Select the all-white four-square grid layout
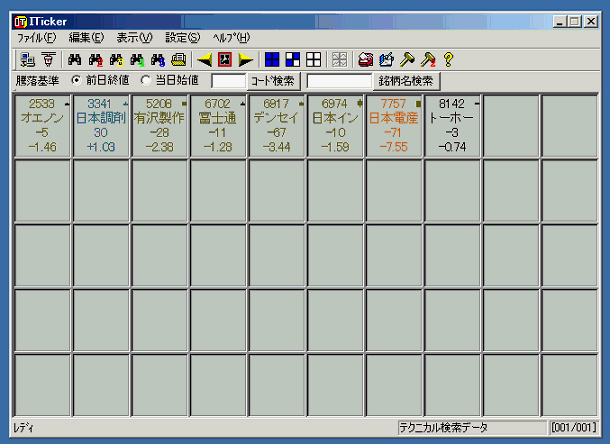610x444 pixels. pyautogui.click(x=314, y=60)
